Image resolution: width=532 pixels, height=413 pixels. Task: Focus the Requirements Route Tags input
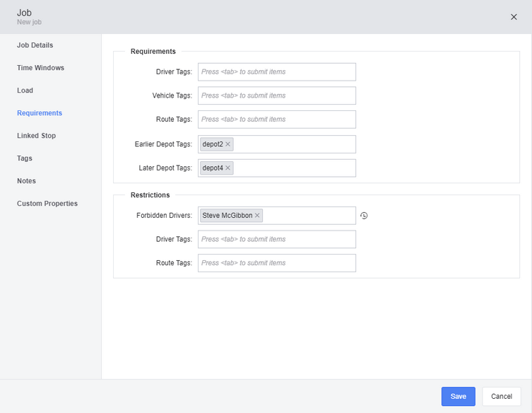276,120
